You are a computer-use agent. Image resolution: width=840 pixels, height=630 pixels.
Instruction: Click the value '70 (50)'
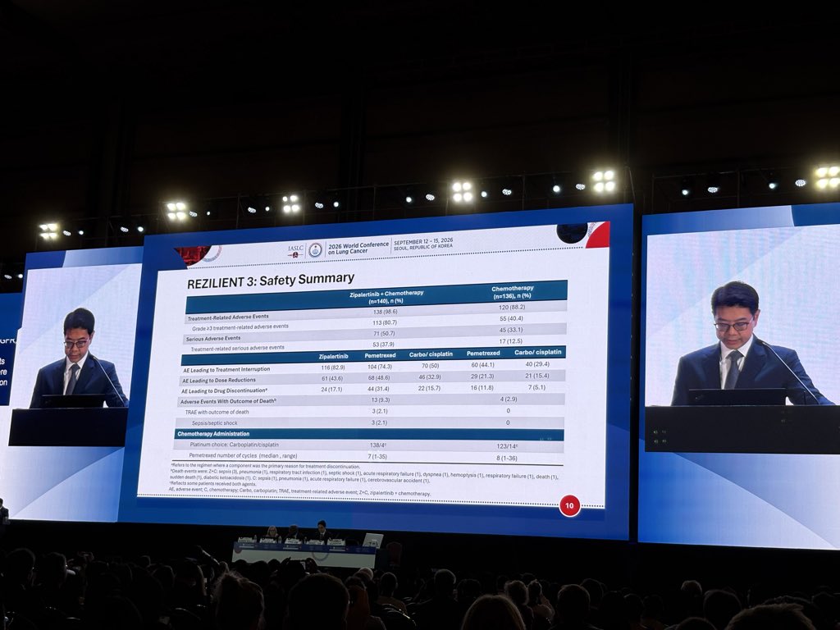pyautogui.click(x=430, y=365)
